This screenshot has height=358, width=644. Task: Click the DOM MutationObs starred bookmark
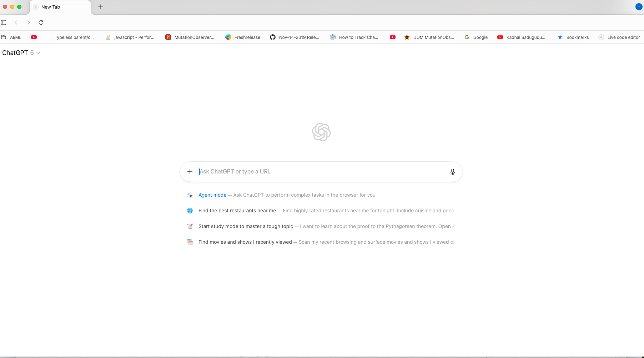[x=430, y=37]
